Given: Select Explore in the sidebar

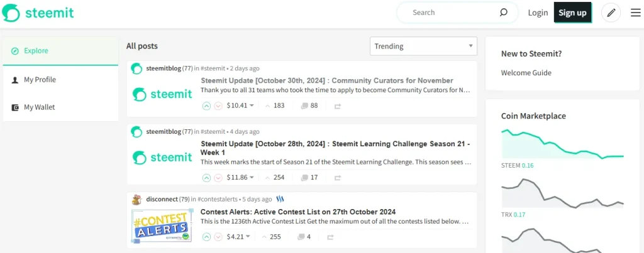Looking at the screenshot, I should (60, 51).
